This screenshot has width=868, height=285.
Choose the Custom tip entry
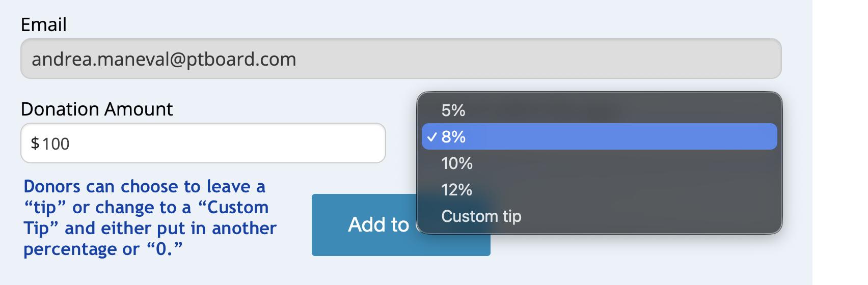(599, 216)
